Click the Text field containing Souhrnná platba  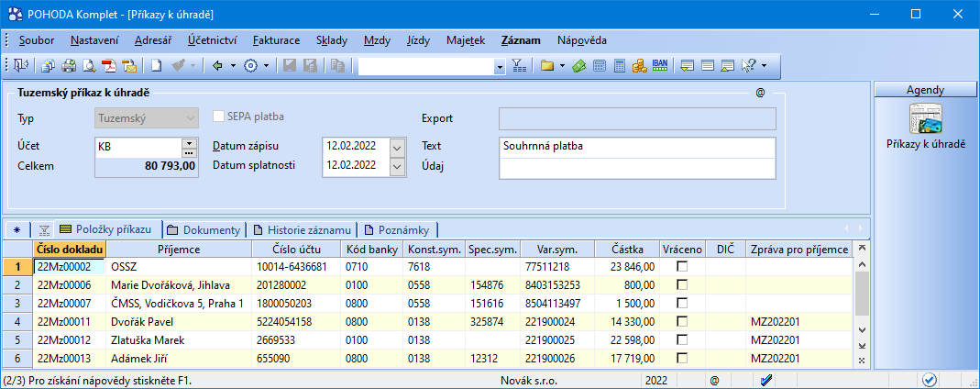click(x=637, y=149)
